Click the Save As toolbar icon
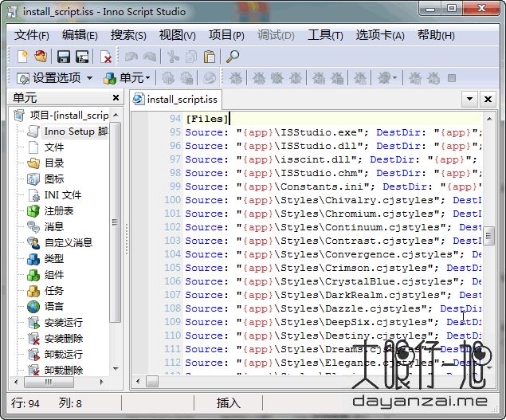This screenshot has height=420, width=506. point(82,57)
